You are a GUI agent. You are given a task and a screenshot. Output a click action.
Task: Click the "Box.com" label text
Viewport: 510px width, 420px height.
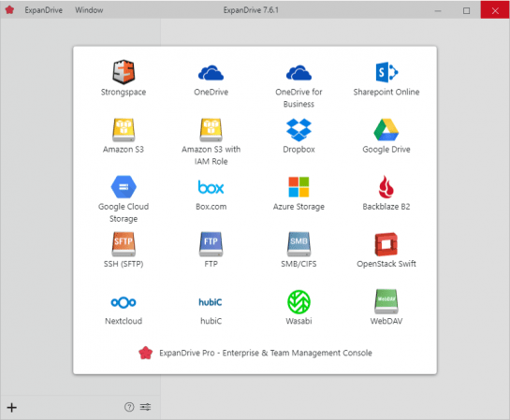[211, 207]
